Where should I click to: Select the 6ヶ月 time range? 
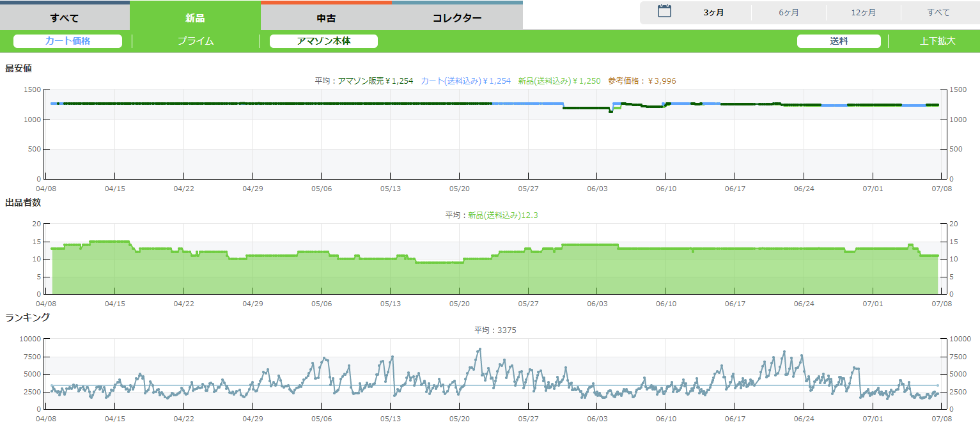[789, 13]
